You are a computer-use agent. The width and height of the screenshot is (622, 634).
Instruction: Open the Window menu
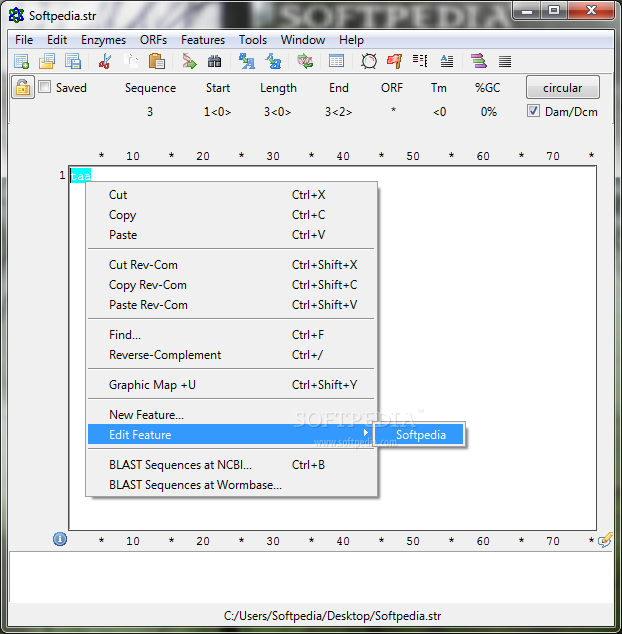[303, 40]
